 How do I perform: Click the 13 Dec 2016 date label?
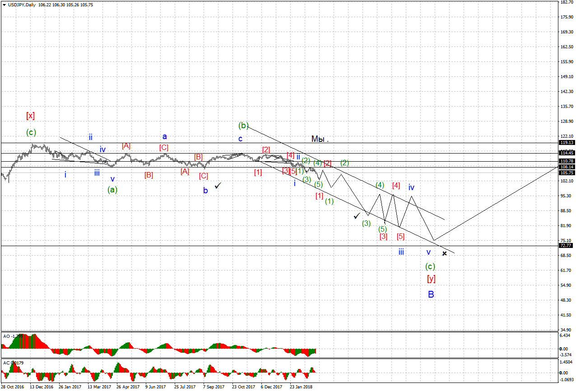click(42, 387)
